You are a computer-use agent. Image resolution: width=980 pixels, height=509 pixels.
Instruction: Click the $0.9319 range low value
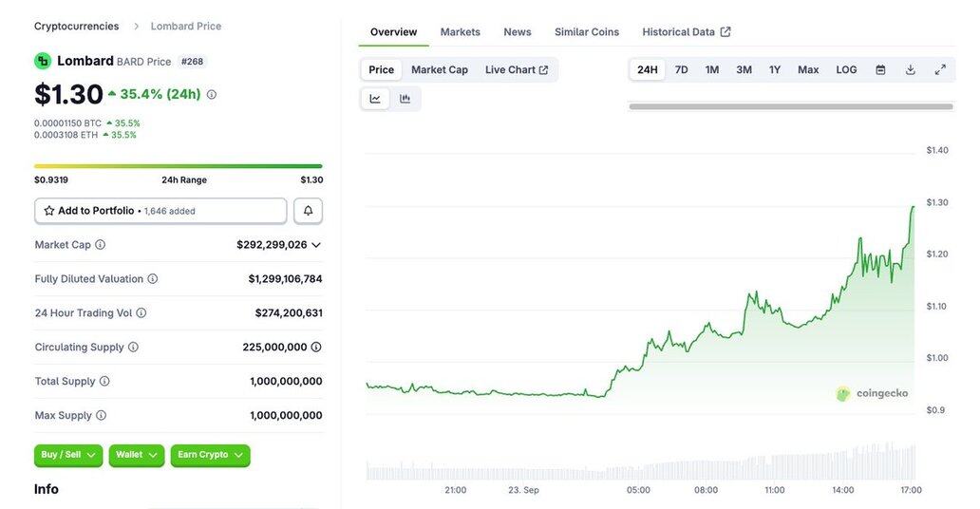coord(51,179)
